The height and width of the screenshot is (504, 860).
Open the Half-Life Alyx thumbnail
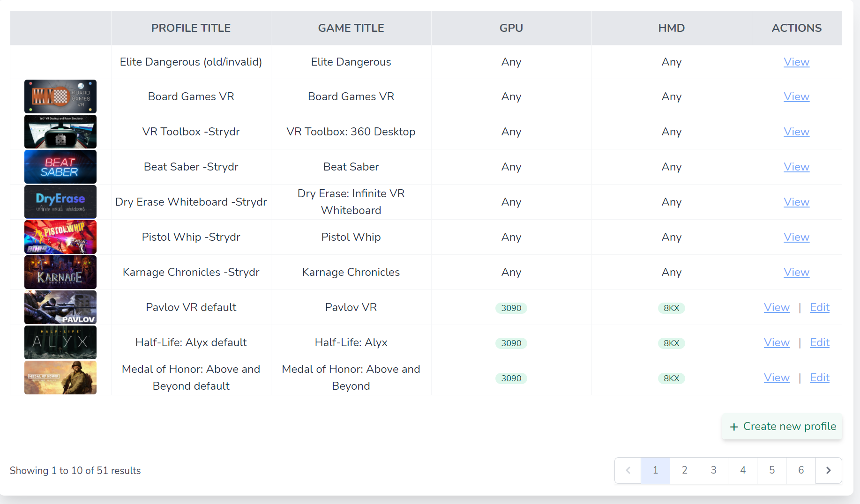pyautogui.click(x=60, y=342)
